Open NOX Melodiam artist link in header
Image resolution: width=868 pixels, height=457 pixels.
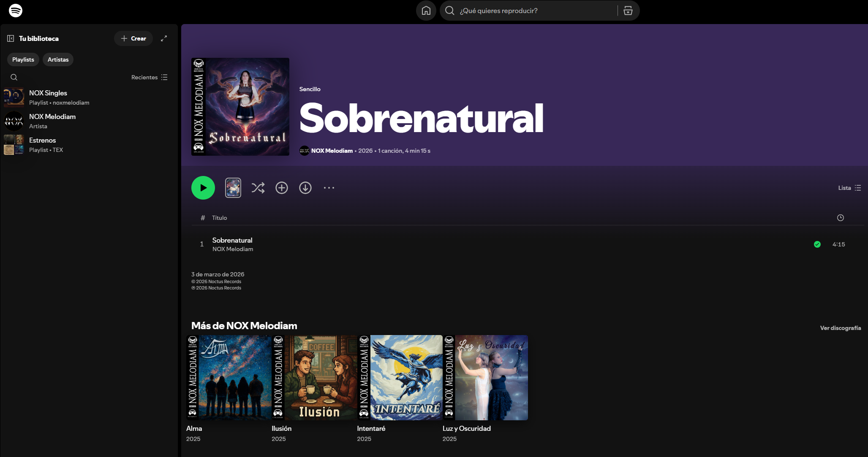coord(332,151)
